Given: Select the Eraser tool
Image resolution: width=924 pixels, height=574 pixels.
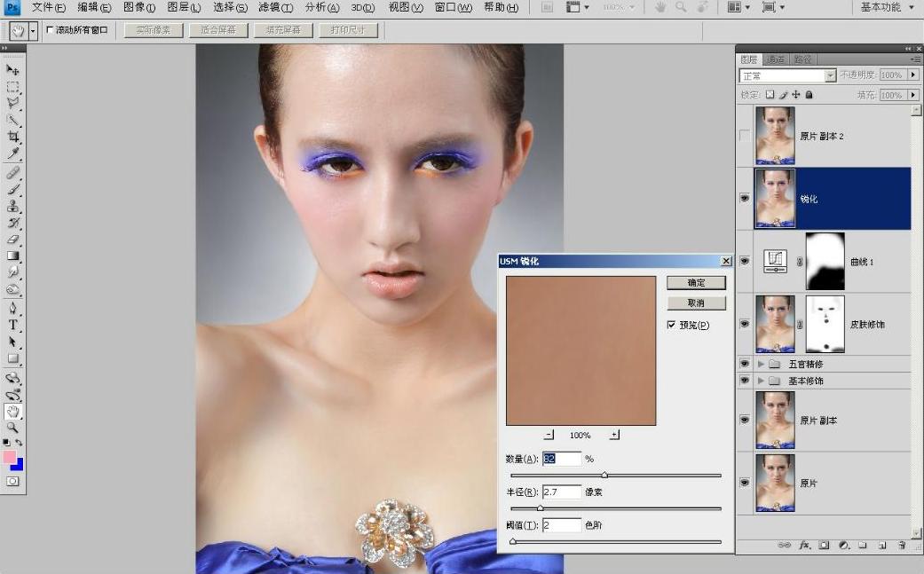Looking at the screenshot, I should coord(12,239).
